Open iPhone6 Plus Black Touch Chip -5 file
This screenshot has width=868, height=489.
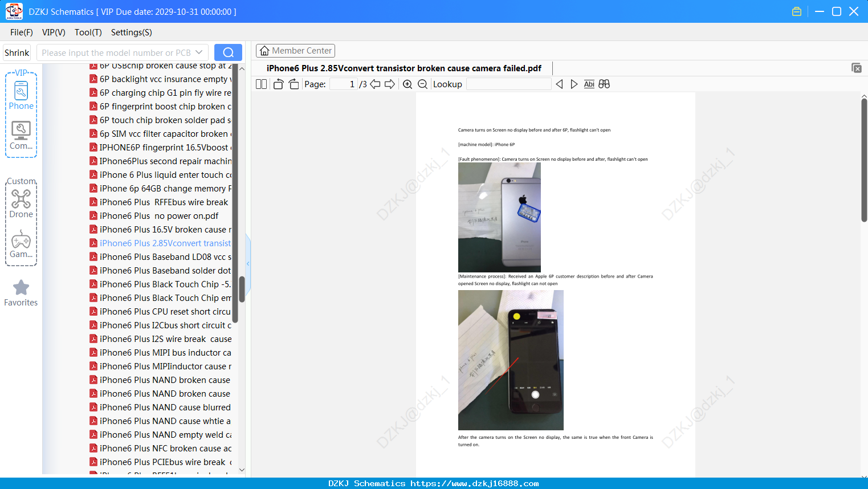tap(161, 284)
